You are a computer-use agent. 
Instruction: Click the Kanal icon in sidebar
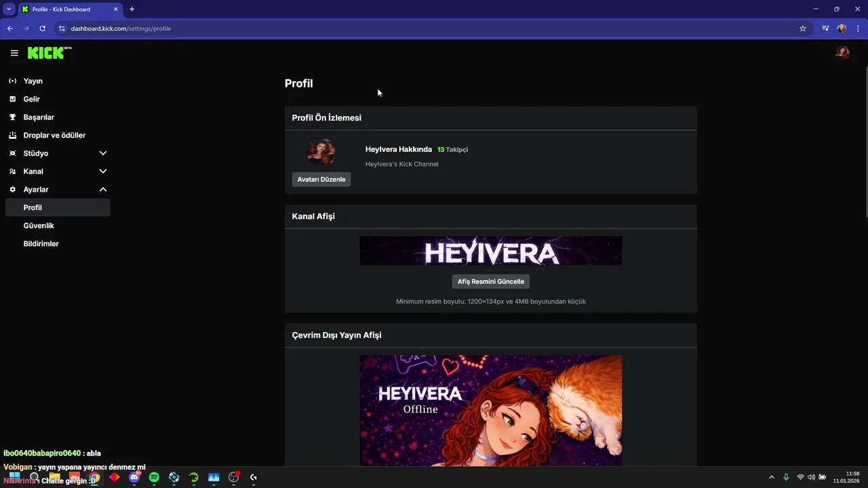(12, 171)
